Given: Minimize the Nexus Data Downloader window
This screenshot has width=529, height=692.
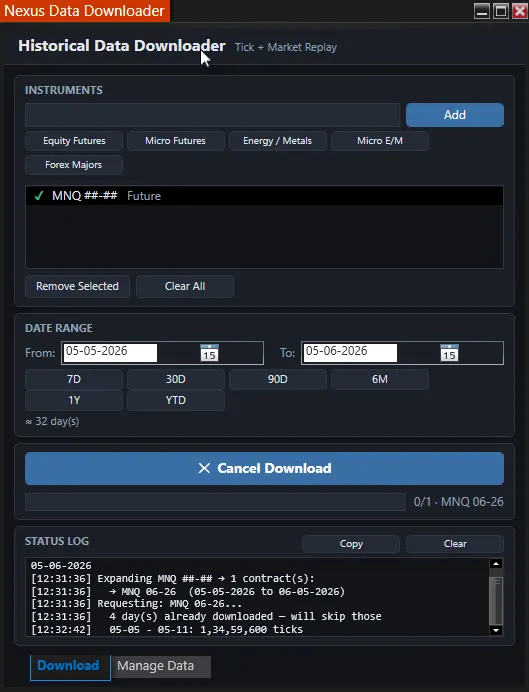Looking at the screenshot, I should (482, 11).
